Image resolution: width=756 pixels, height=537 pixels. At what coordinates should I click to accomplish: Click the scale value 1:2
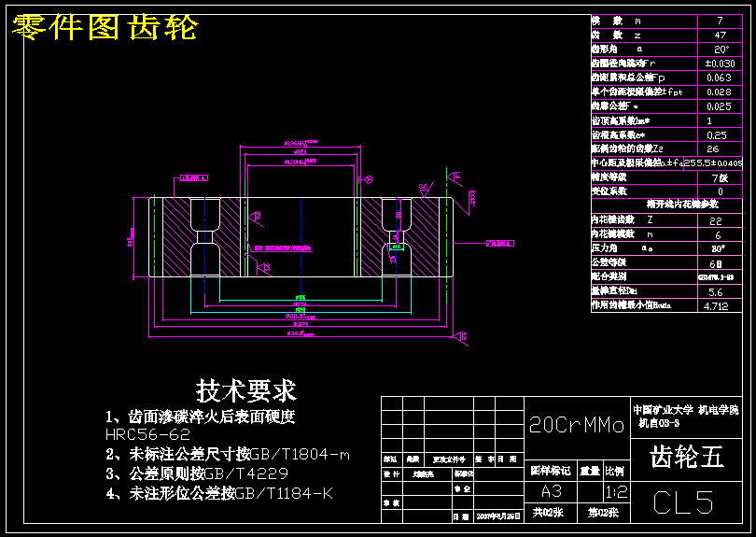(x=616, y=491)
